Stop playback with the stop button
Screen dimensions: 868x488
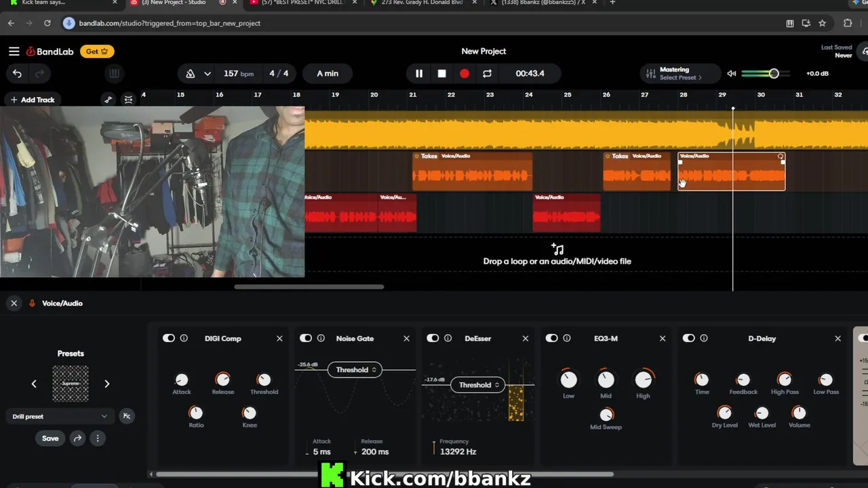click(x=441, y=73)
